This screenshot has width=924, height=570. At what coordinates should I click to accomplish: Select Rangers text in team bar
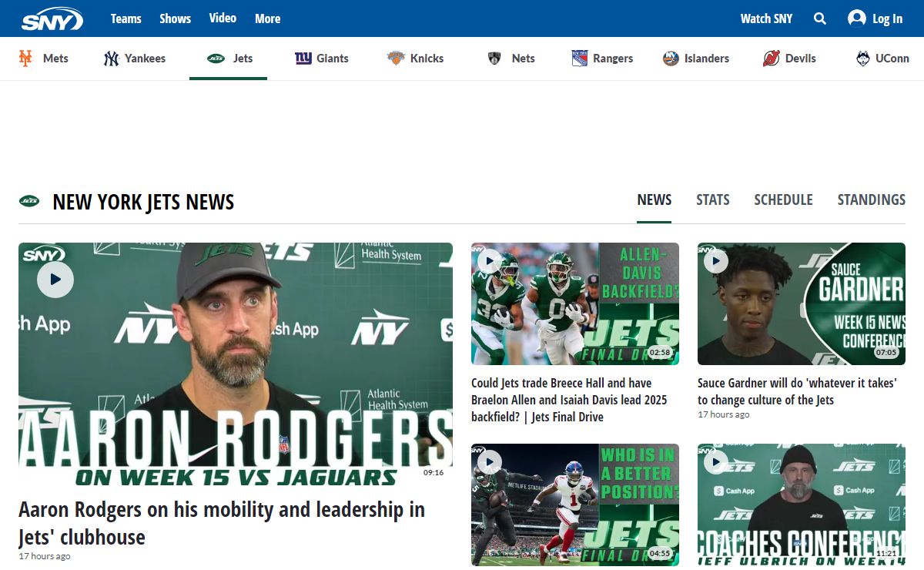613,58
